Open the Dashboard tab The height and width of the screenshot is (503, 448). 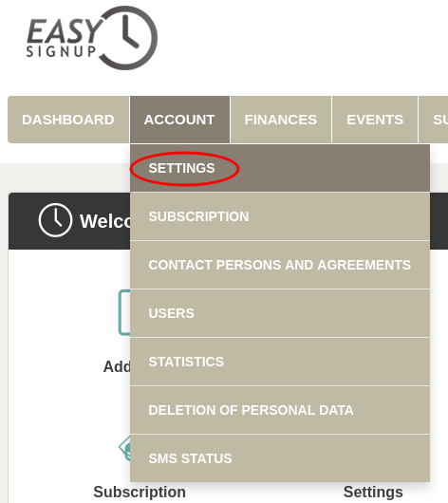pyautogui.click(x=68, y=120)
